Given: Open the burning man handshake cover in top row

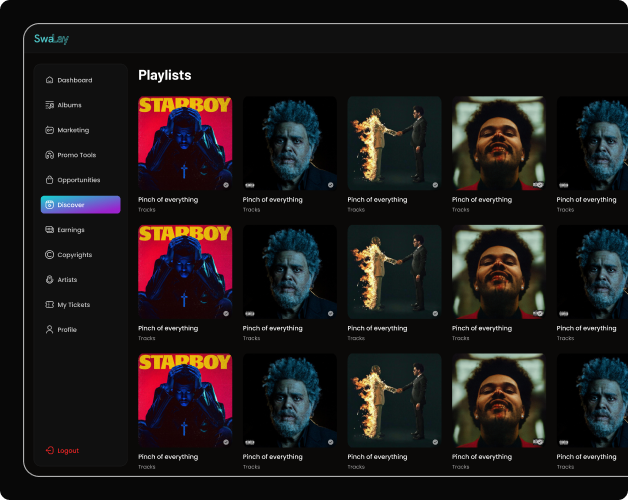Looking at the screenshot, I should [394, 143].
